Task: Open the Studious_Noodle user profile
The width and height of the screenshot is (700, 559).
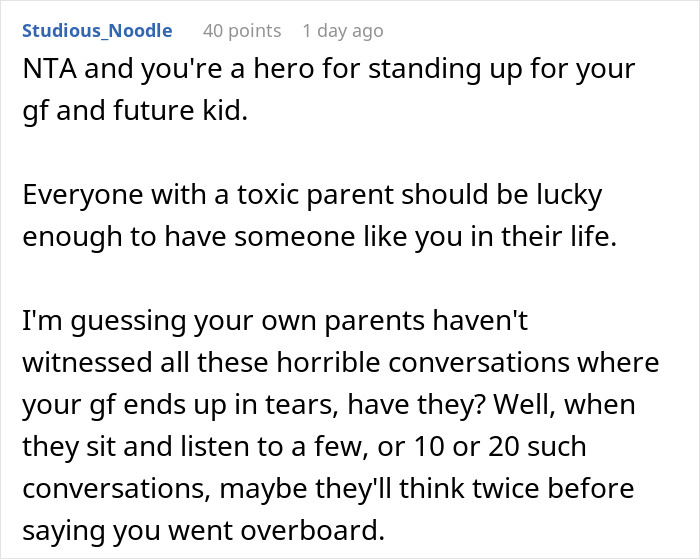Action: click(97, 31)
